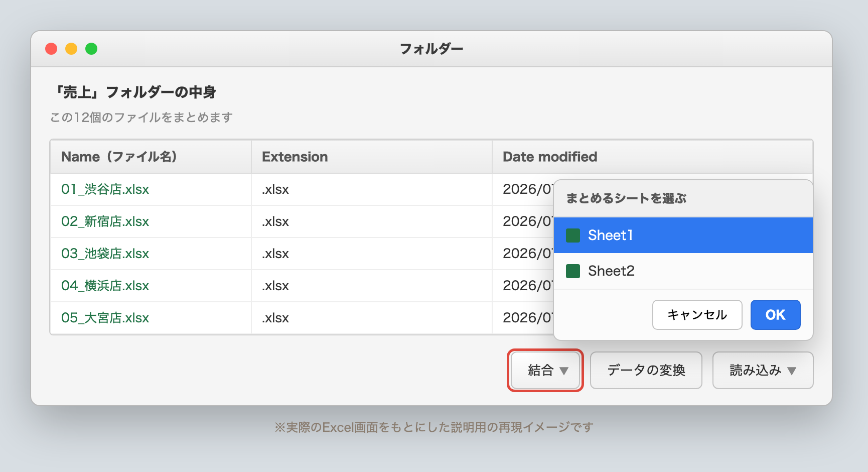Click the Name（ファイル名） column header
The height and width of the screenshot is (472, 868).
151,157
